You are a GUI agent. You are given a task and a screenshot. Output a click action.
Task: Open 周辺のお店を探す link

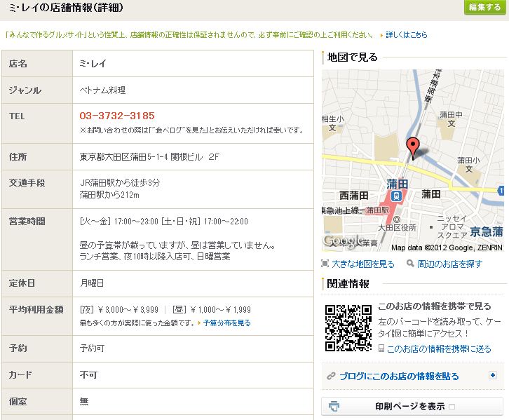(449, 264)
